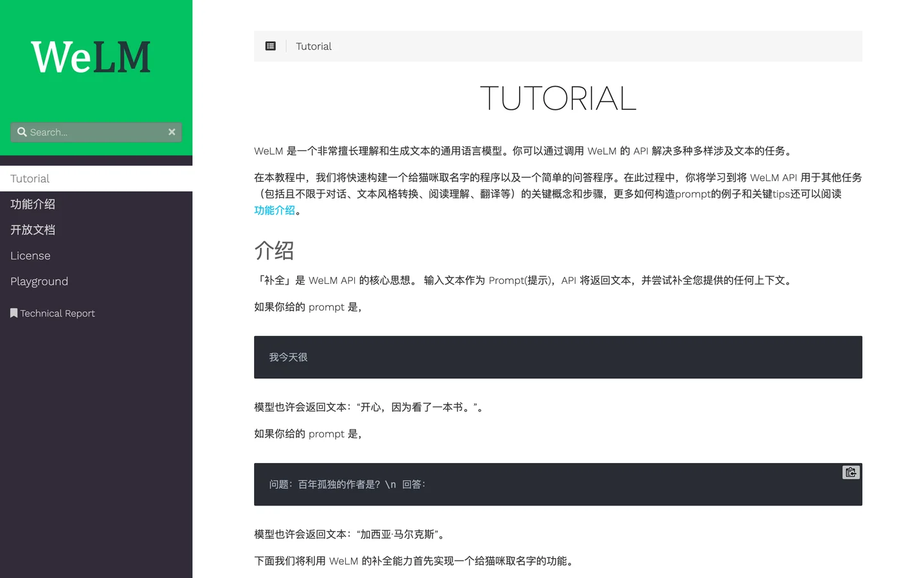The height and width of the screenshot is (578, 924).
Task: Click the 介绍 section heading
Action: coord(274,250)
